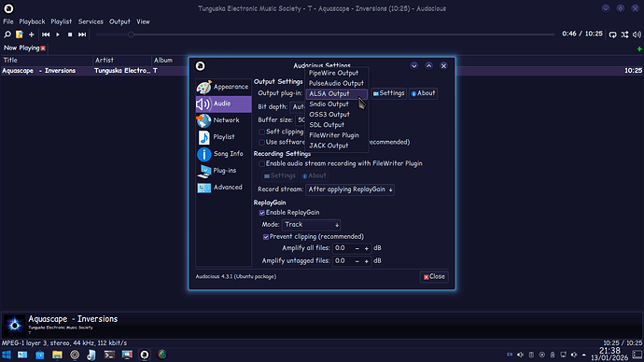Roll up the Settings dialog with up arrow

pos(428,66)
